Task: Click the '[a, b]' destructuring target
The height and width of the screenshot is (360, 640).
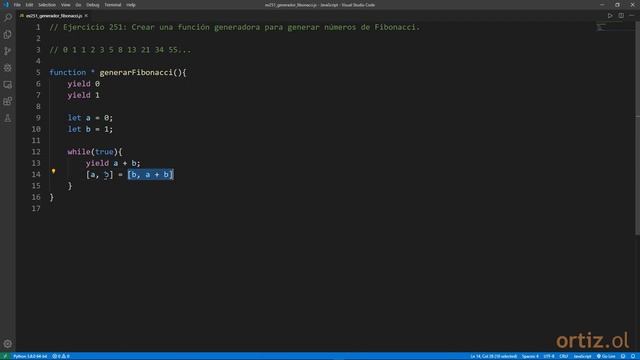Action: coord(100,175)
